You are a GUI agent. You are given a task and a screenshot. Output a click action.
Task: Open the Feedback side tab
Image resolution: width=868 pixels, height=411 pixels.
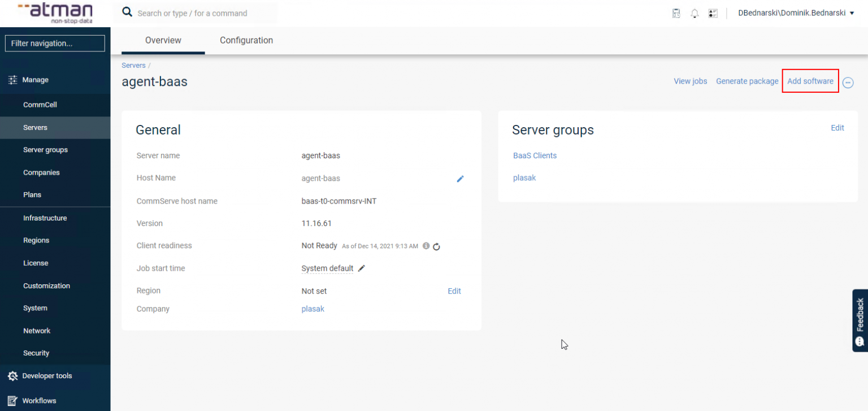pos(860,321)
